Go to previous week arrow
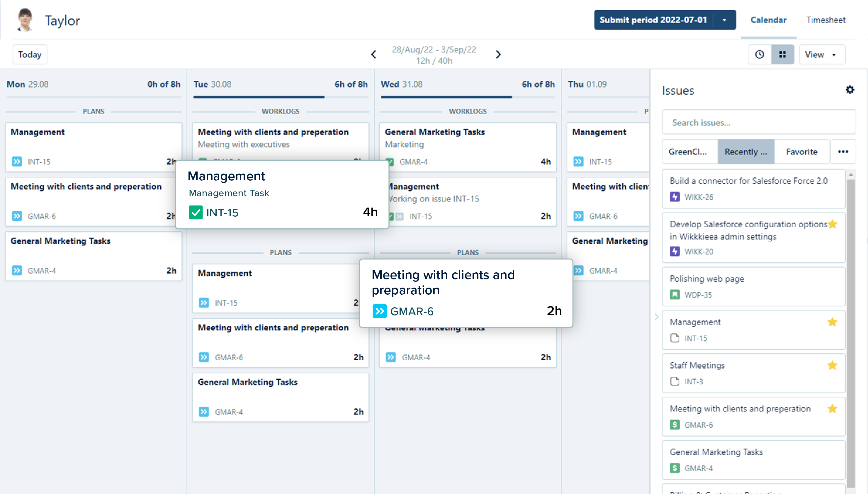868x494 pixels. (x=373, y=54)
